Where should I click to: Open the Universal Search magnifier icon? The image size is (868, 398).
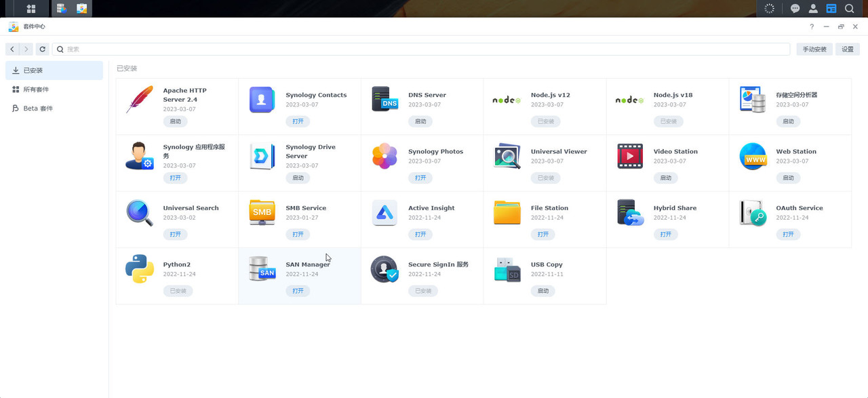(140, 212)
